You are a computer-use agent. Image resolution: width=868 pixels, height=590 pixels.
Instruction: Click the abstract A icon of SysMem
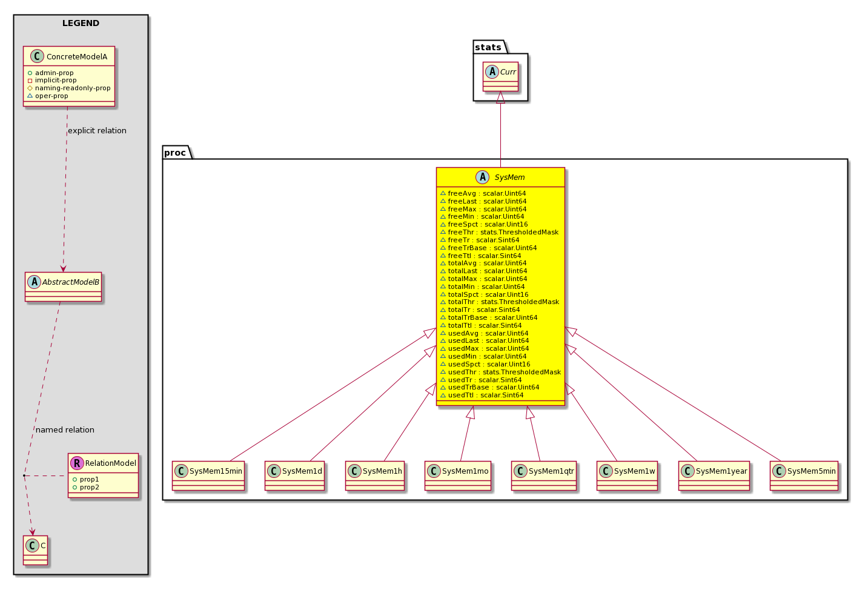coord(483,177)
